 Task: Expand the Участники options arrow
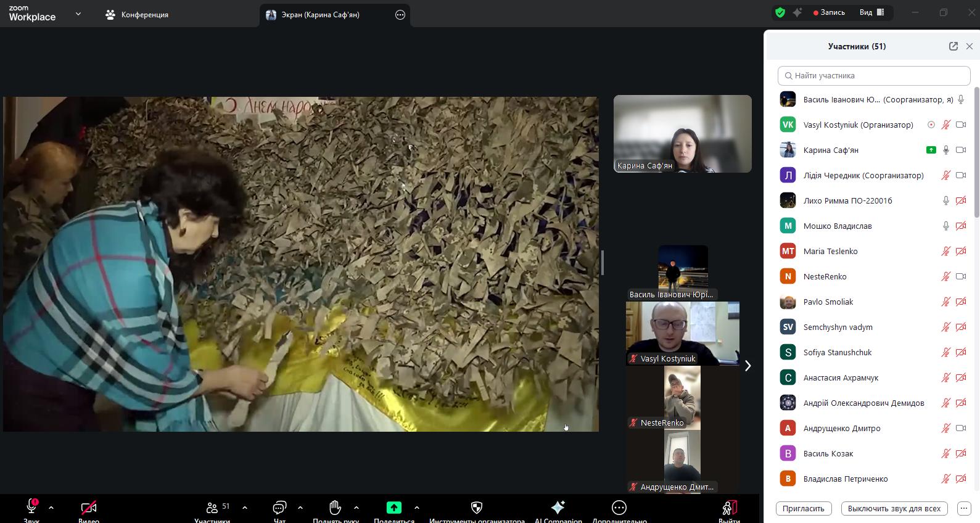point(245,508)
